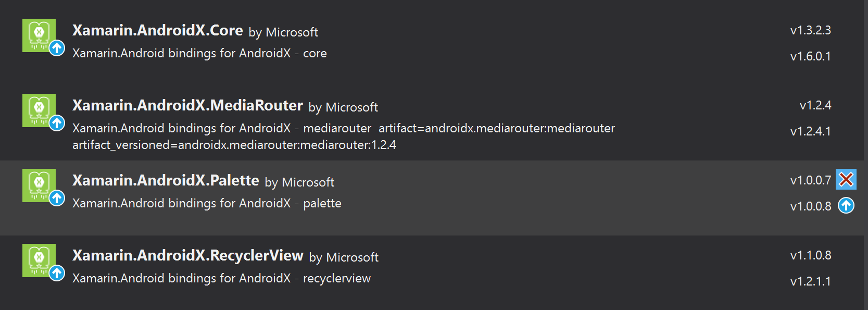868x310 pixels.
Task: Select the Xamarin.AndroidX.MediaRouter package title
Action: pyautogui.click(x=187, y=106)
